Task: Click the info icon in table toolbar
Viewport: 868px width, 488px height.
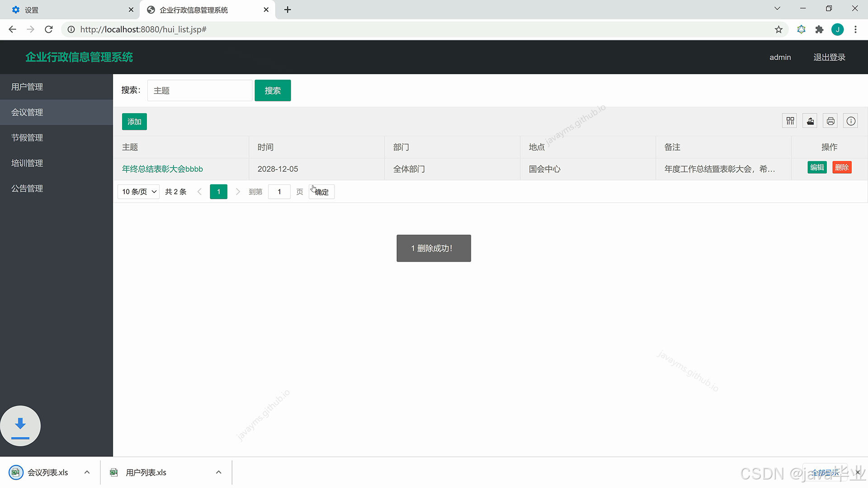Action: pos(851,121)
